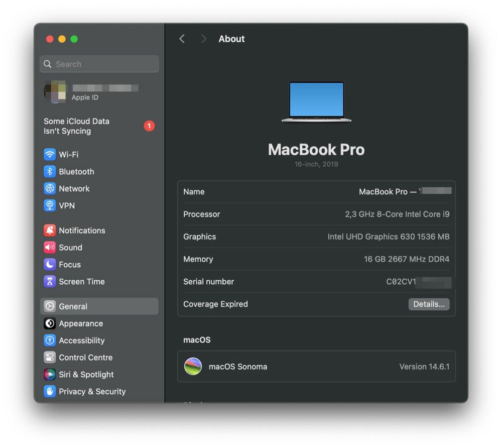
Task: Minimize window using yellow button
Action: (62, 39)
